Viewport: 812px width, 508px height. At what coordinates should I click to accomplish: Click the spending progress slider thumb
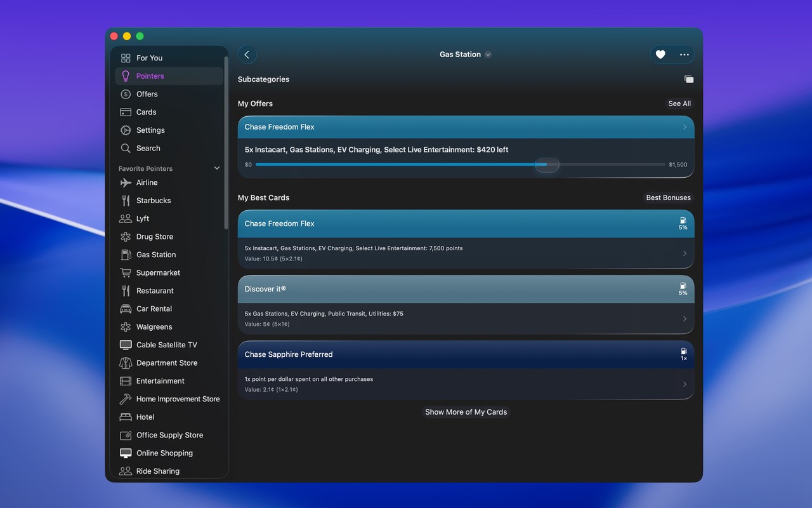(x=547, y=164)
